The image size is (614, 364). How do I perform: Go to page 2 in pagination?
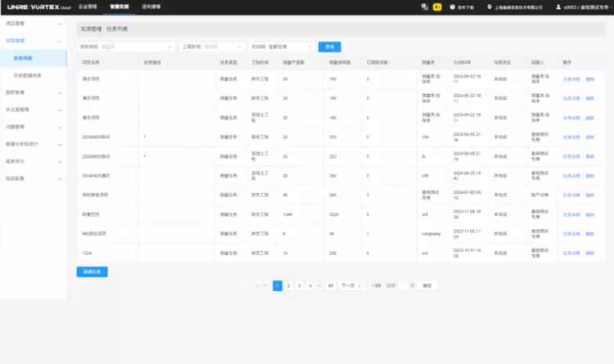click(x=288, y=285)
